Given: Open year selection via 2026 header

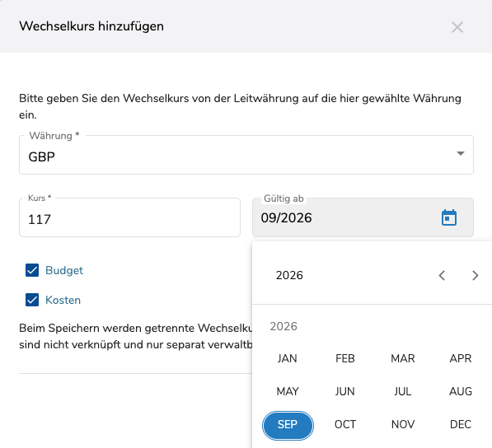Looking at the screenshot, I should point(289,275).
